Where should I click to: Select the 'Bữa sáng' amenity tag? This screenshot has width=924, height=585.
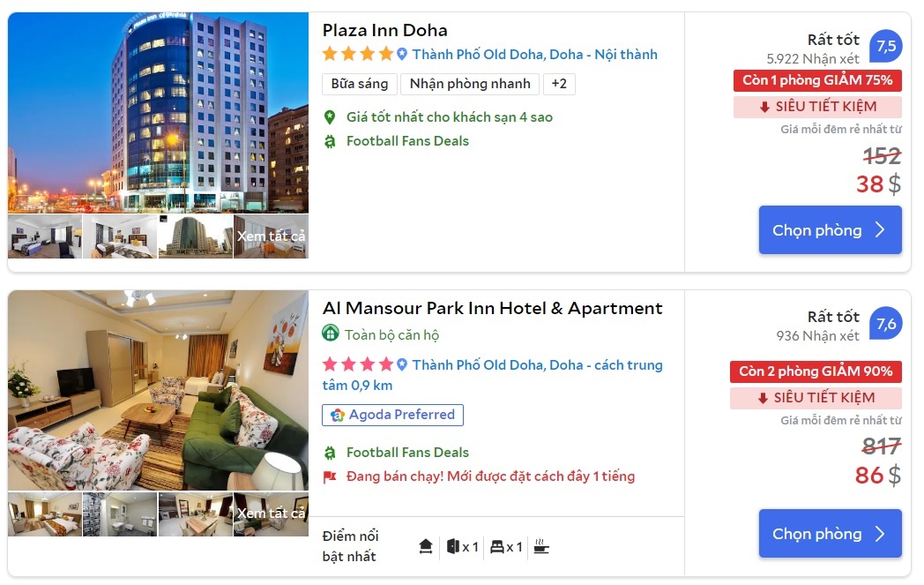pos(360,84)
